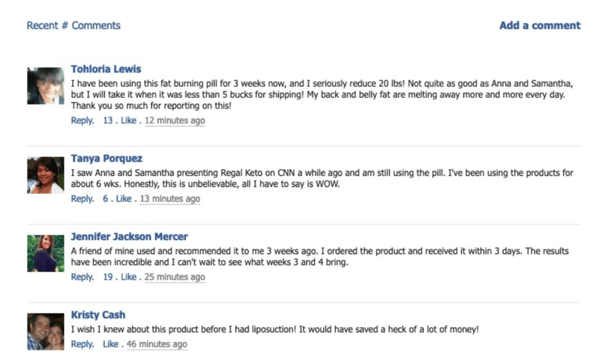Viewport: 603px width, 364px height.
Task: Click Tanya Porquez's profile picture
Action: [46, 175]
